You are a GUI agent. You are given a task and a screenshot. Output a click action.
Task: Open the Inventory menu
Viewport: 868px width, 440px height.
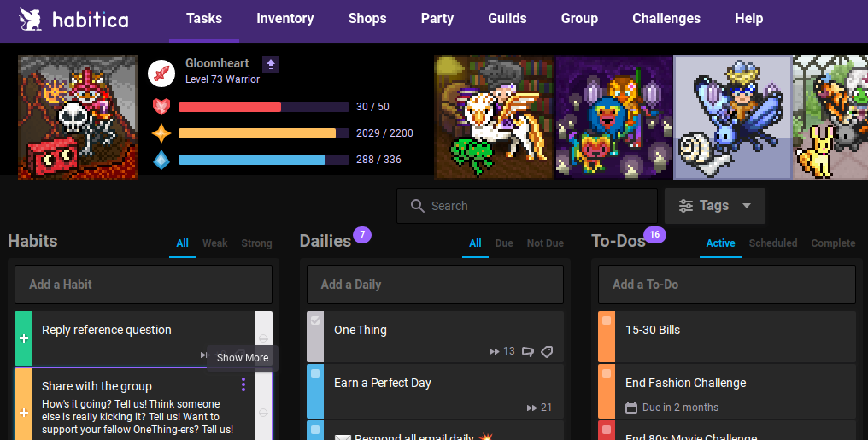285,19
